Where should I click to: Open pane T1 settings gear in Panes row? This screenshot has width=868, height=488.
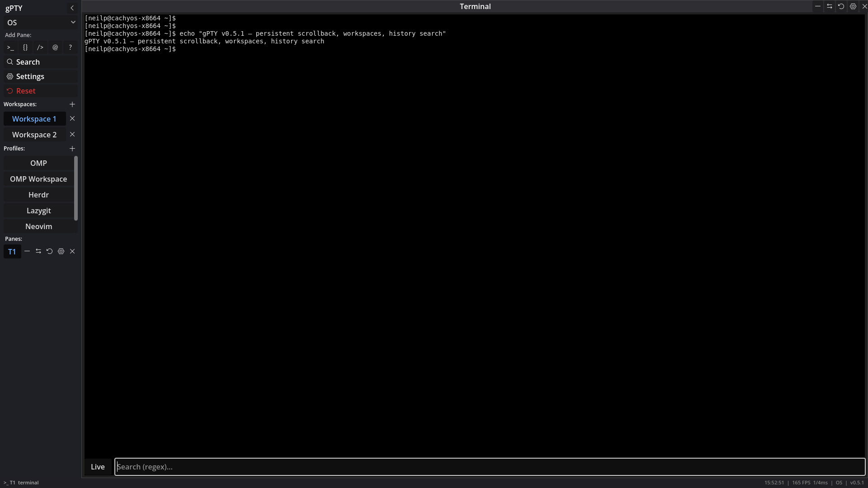(61, 251)
